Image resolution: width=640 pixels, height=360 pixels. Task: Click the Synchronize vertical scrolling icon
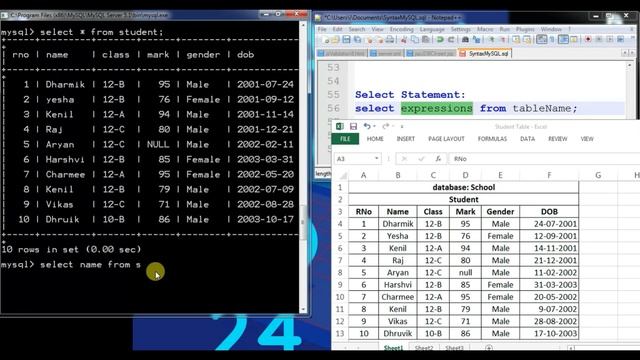click(x=516, y=40)
